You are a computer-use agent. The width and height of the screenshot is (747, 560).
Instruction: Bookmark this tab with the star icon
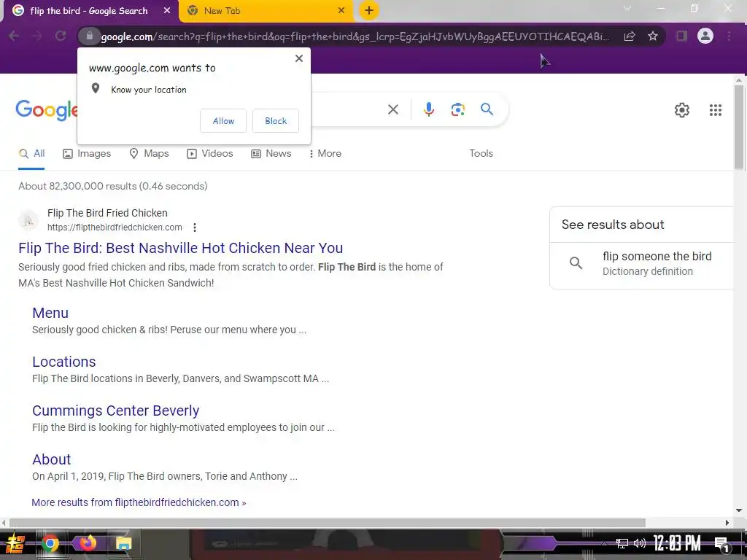point(653,36)
